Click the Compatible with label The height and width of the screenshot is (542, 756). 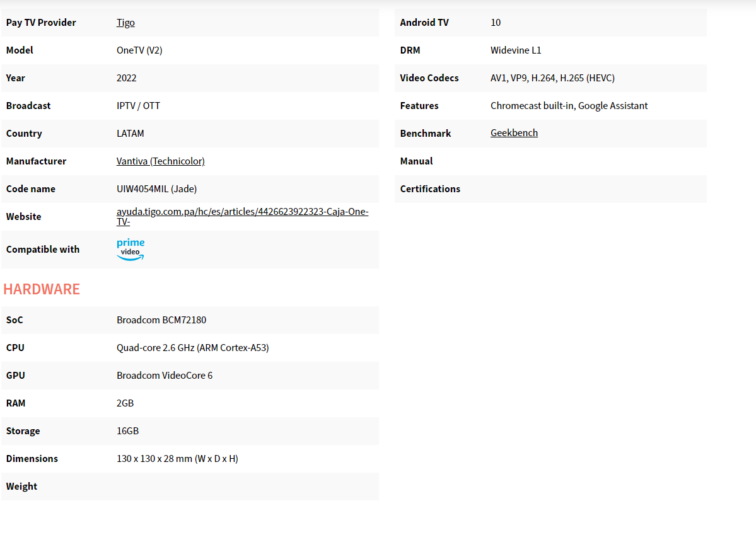click(x=43, y=250)
